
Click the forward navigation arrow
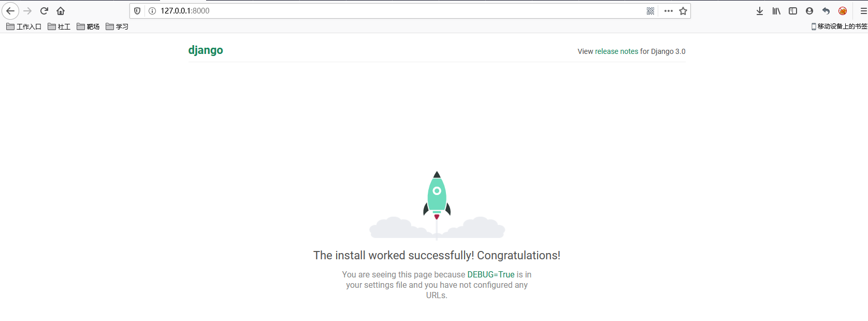[x=27, y=11]
